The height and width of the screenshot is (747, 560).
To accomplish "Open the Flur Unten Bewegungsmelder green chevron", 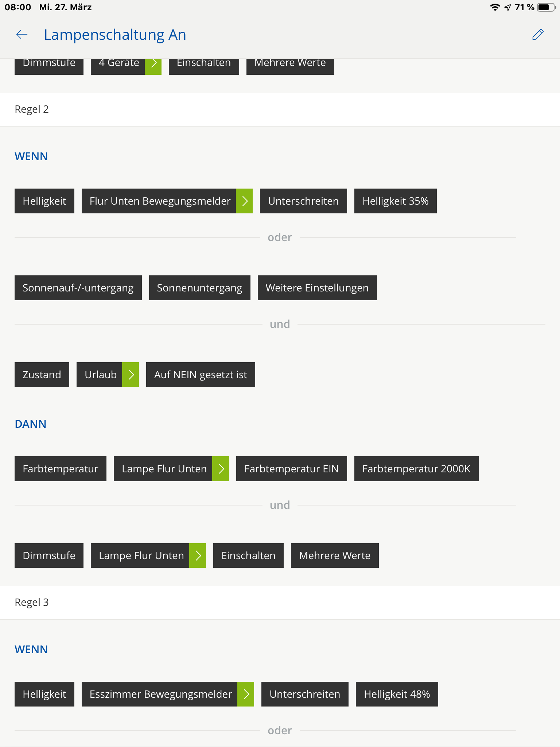I will coord(244,201).
